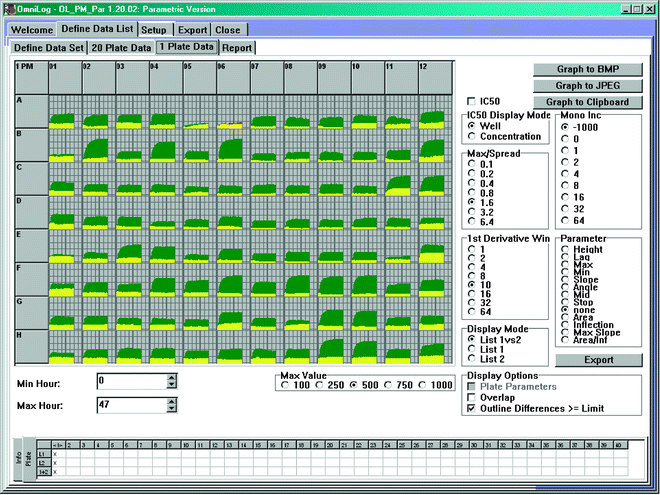The width and height of the screenshot is (660, 495).
Task: Increase Max Hour with up arrow
Action: tap(171, 402)
